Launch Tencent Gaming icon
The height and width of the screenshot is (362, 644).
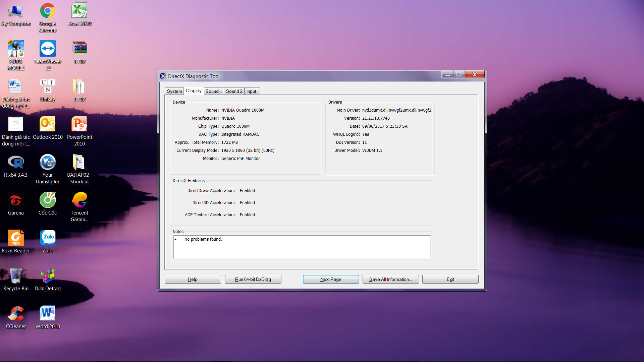79,207
